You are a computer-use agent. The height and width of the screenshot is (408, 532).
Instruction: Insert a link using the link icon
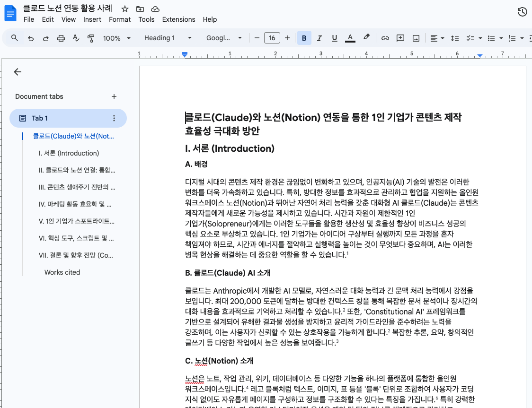point(385,37)
